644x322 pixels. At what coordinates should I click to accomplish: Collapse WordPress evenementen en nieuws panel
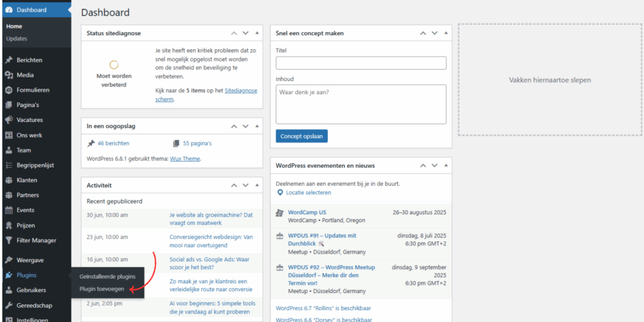(x=446, y=165)
